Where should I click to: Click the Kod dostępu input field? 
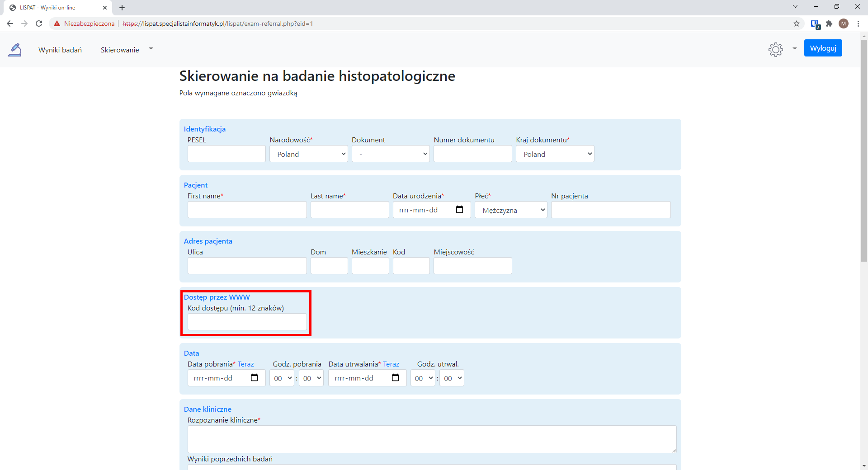[x=247, y=322]
